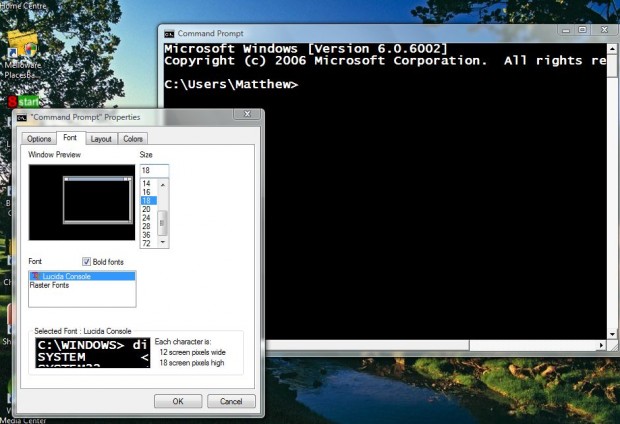Click the 8start desktop icon

tap(24, 102)
